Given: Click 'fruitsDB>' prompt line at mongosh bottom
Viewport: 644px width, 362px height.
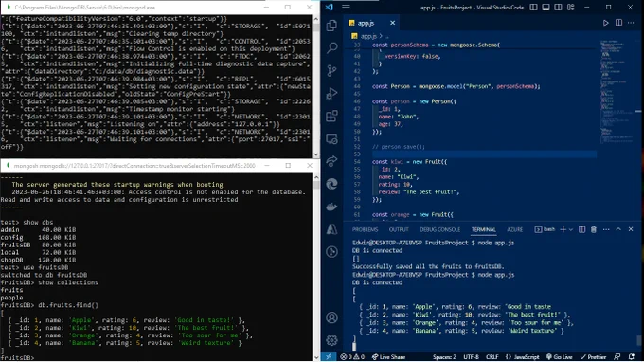Looking at the screenshot, I should [17, 358].
